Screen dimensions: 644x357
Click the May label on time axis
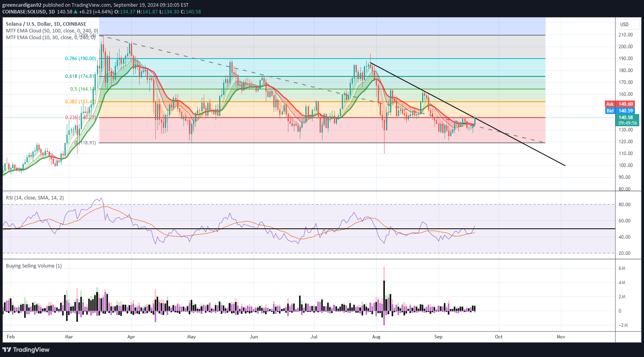click(191, 337)
